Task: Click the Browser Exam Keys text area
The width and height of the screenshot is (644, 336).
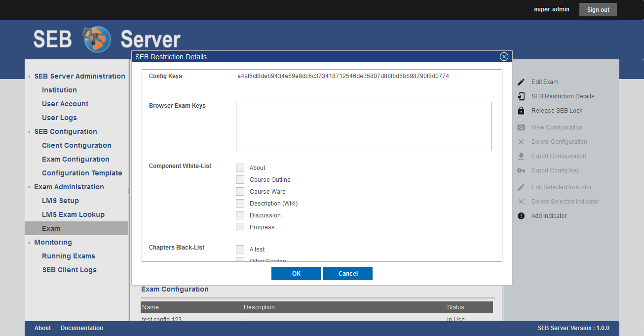Action: click(363, 126)
